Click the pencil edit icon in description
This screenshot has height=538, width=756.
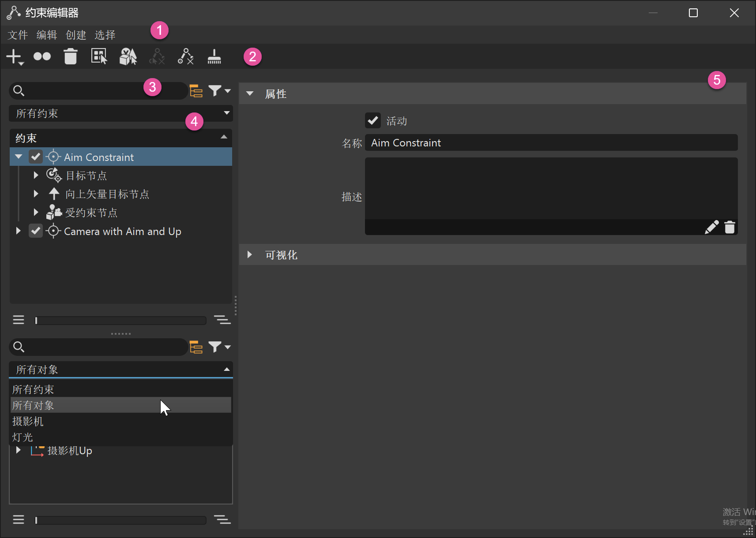pyautogui.click(x=711, y=227)
